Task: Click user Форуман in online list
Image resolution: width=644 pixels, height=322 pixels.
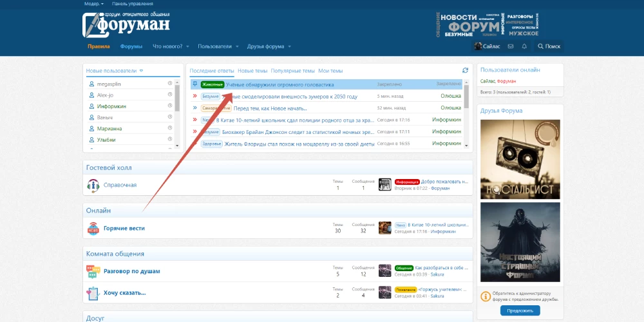Action: pyautogui.click(x=506, y=81)
